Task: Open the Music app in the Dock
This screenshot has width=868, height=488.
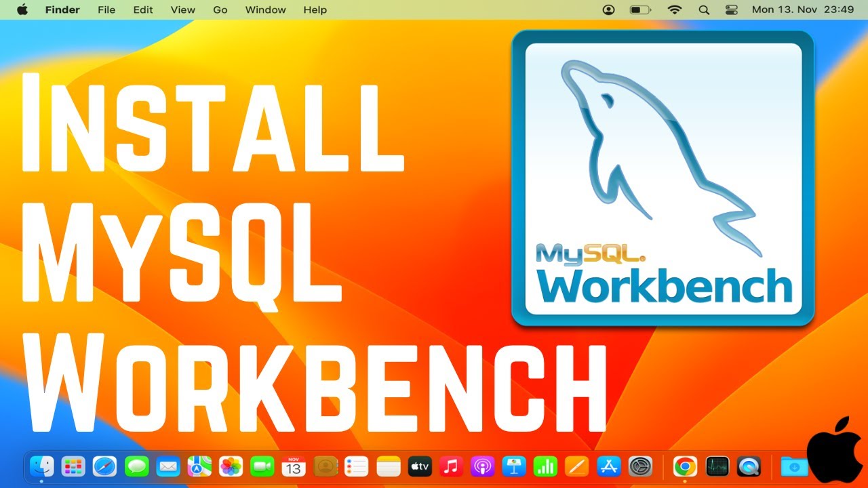Action: [451, 466]
